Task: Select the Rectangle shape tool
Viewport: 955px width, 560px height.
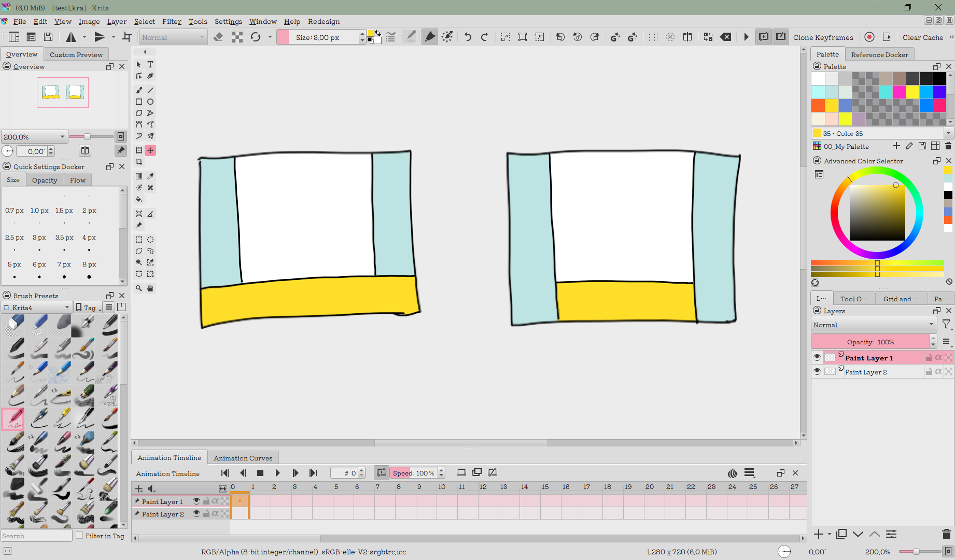Action: tap(139, 102)
